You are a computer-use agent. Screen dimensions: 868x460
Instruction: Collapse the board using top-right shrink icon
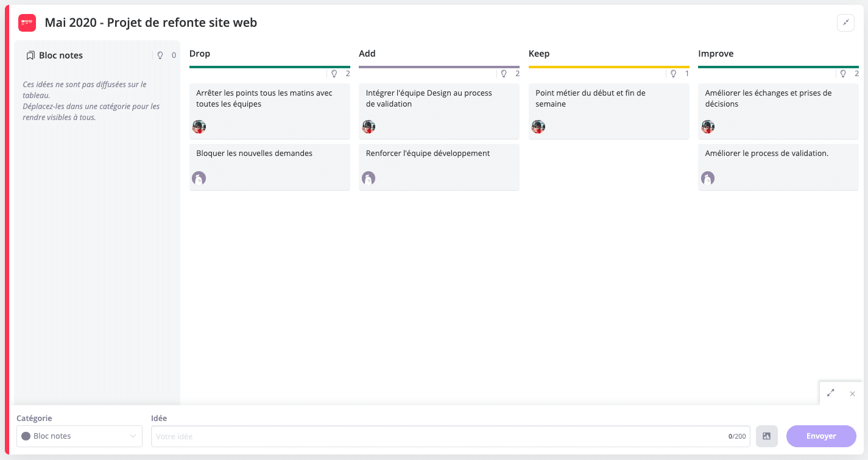(x=845, y=23)
